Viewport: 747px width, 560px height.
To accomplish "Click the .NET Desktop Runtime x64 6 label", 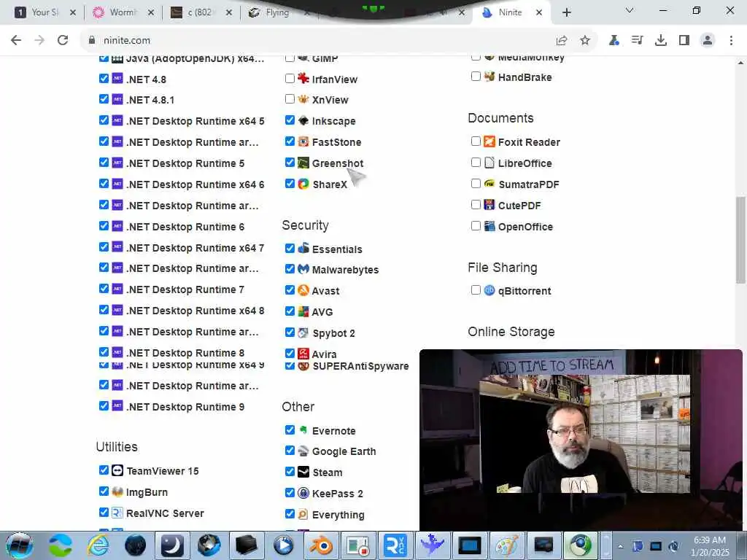I will pos(196,184).
